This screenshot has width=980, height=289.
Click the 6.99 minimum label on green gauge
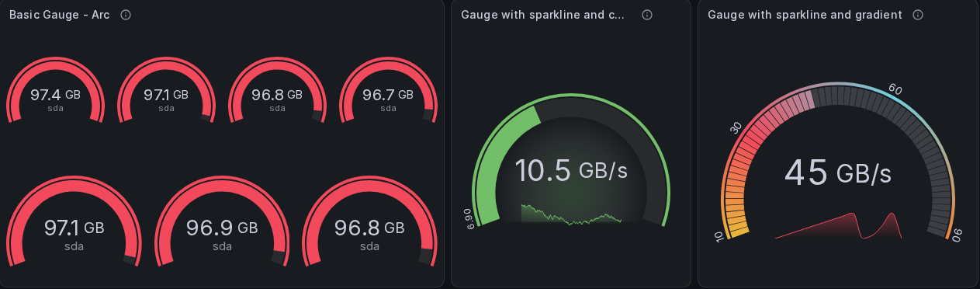[468, 217]
